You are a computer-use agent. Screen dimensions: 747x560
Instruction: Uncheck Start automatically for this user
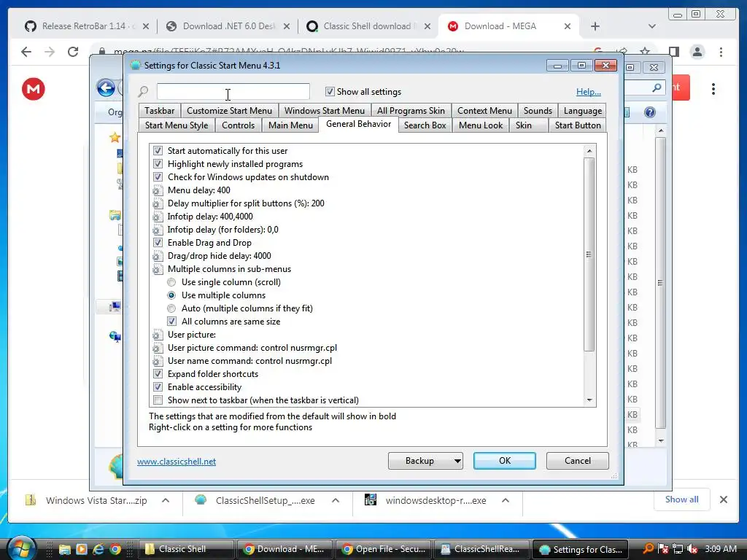[x=158, y=151]
